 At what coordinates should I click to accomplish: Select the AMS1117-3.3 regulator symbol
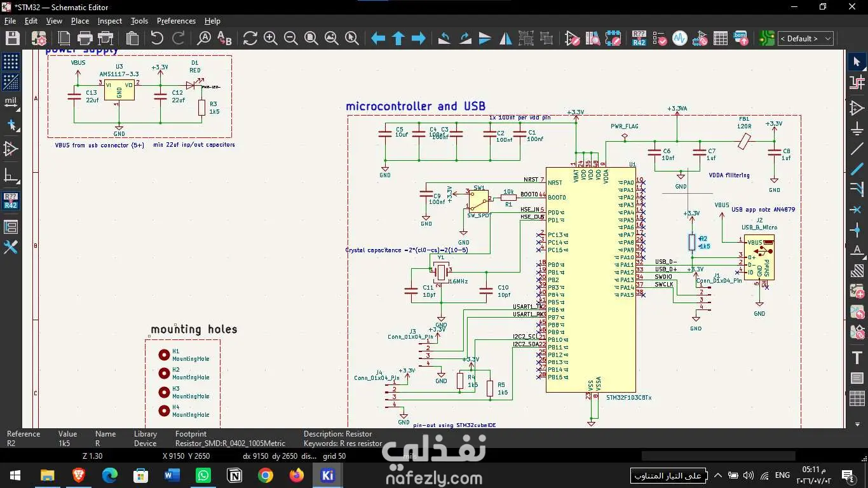119,91
